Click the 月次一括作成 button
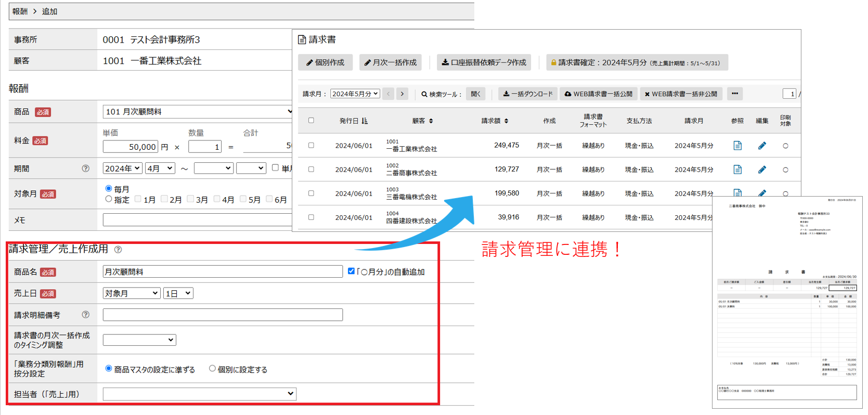This screenshot has height=415, width=868. [x=390, y=62]
